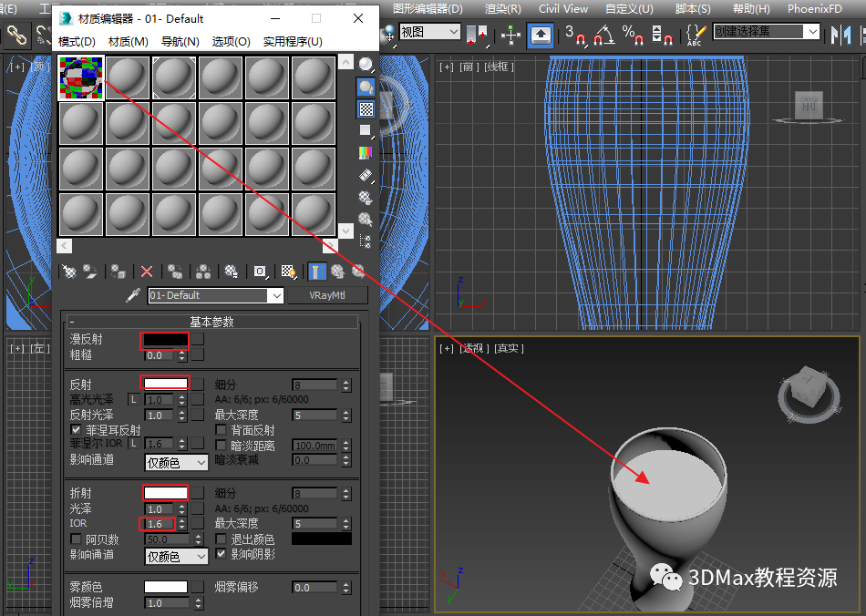Click Put Material to Scene icon
The image size is (866, 616).
click(x=90, y=271)
